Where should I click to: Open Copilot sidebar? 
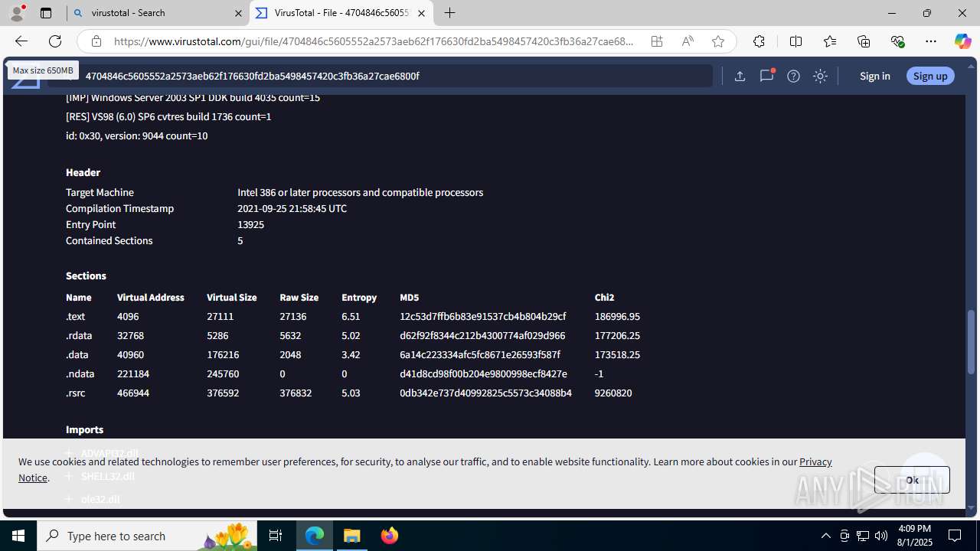pos(962,41)
